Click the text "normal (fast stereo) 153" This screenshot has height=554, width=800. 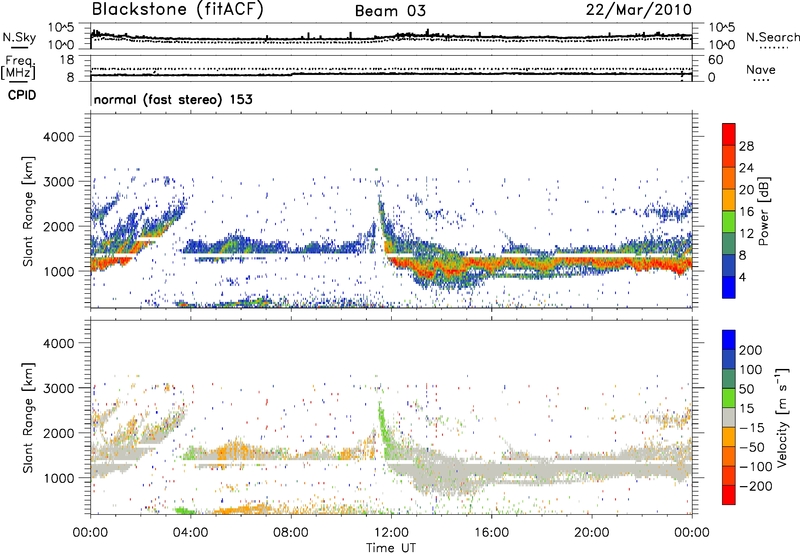(173, 99)
